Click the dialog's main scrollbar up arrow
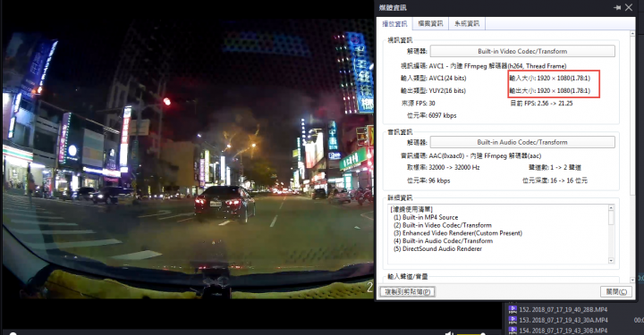Viewport: 644px width, 335px height. (x=632, y=34)
